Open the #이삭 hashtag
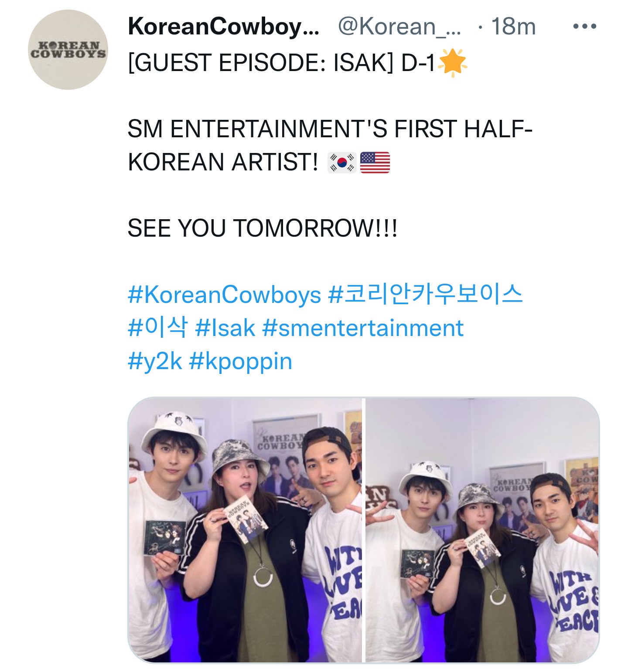Screen dimensions: 628x672 [157, 327]
